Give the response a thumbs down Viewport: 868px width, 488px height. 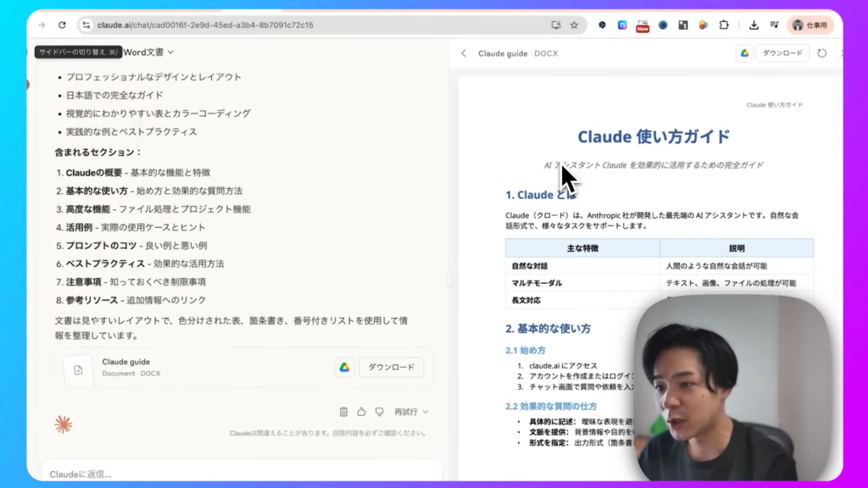379,412
